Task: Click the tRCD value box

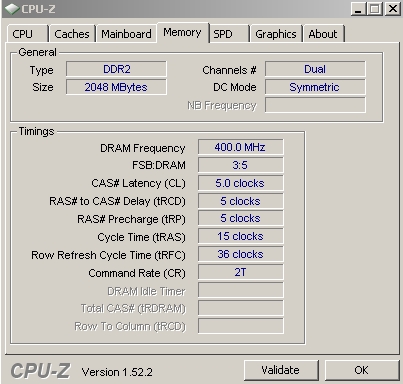Action: [240, 201]
